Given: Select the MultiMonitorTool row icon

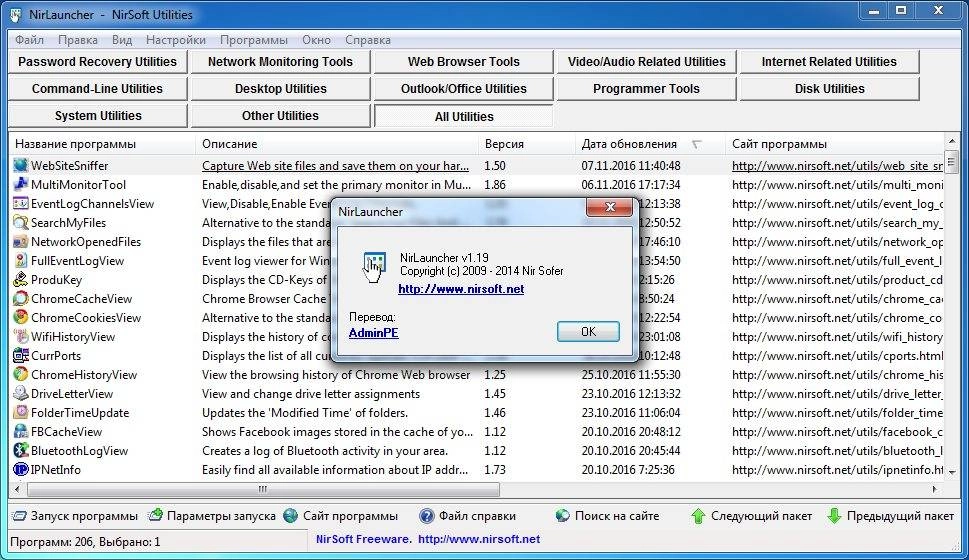Looking at the screenshot, I should 20,184.
